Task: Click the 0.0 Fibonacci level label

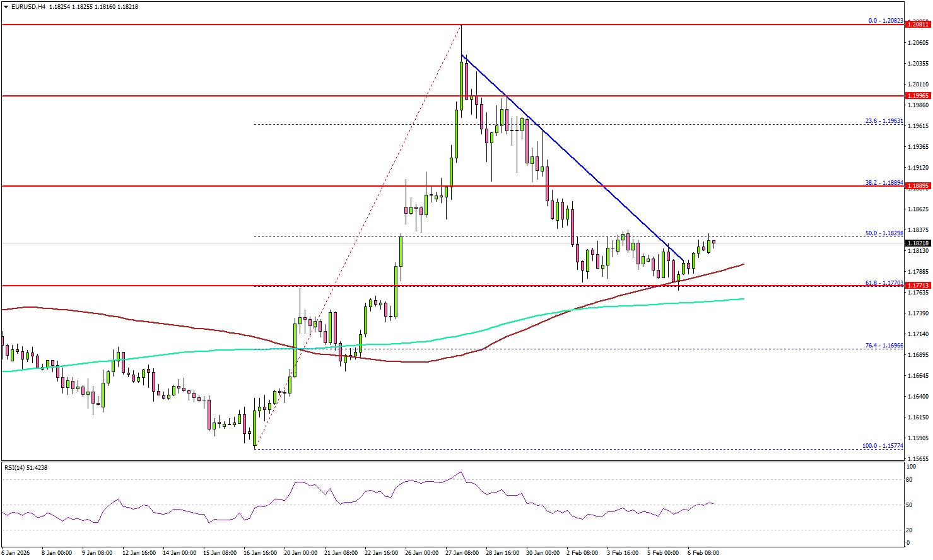Action: click(x=886, y=21)
